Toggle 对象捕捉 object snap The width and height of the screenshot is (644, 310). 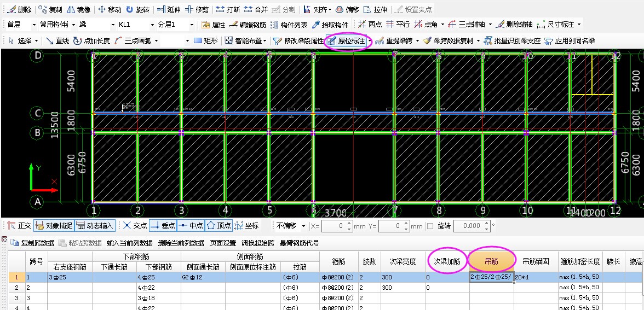tap(54, 225)
